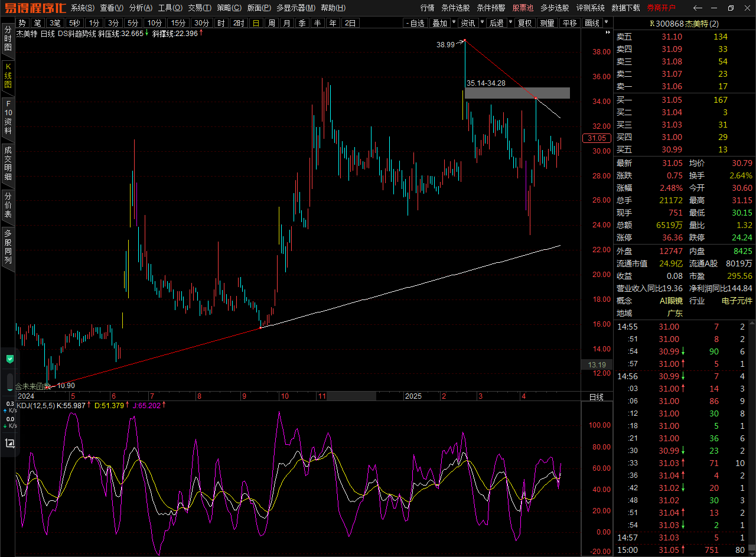Screen dimensions: 756x557
Task: Open the 多显示器(M) menu
Action: (296, 8)
